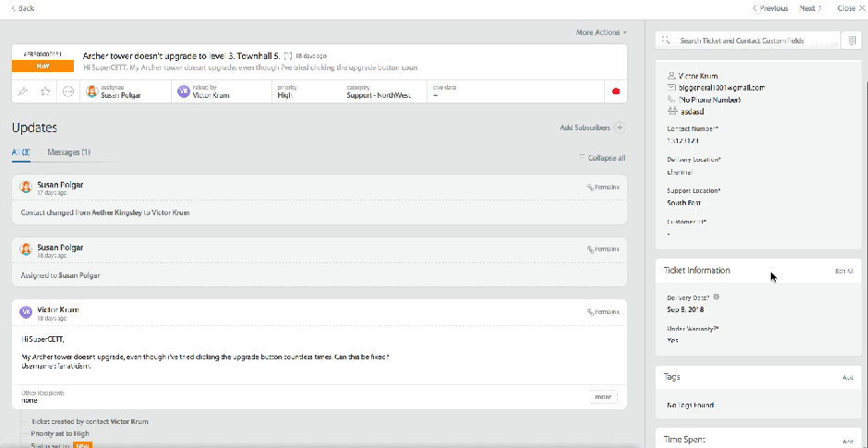Screen dimensions: 868x448
Task: Click Add Subscribers link
Action: [x=585, y=127]
